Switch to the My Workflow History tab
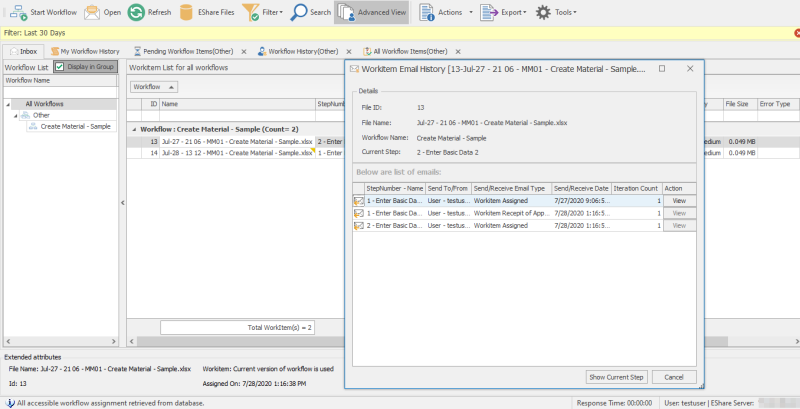Viewport: 800px width, 409px height. [88, 50]
